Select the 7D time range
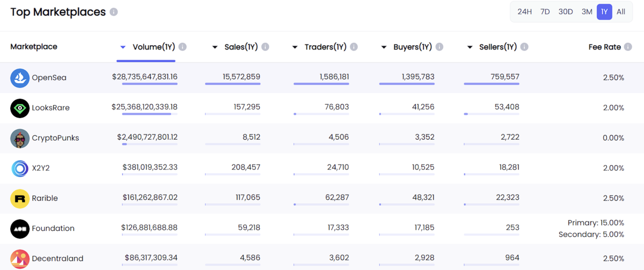The height and width of the screenshot is (270, 644). [545, 12]
